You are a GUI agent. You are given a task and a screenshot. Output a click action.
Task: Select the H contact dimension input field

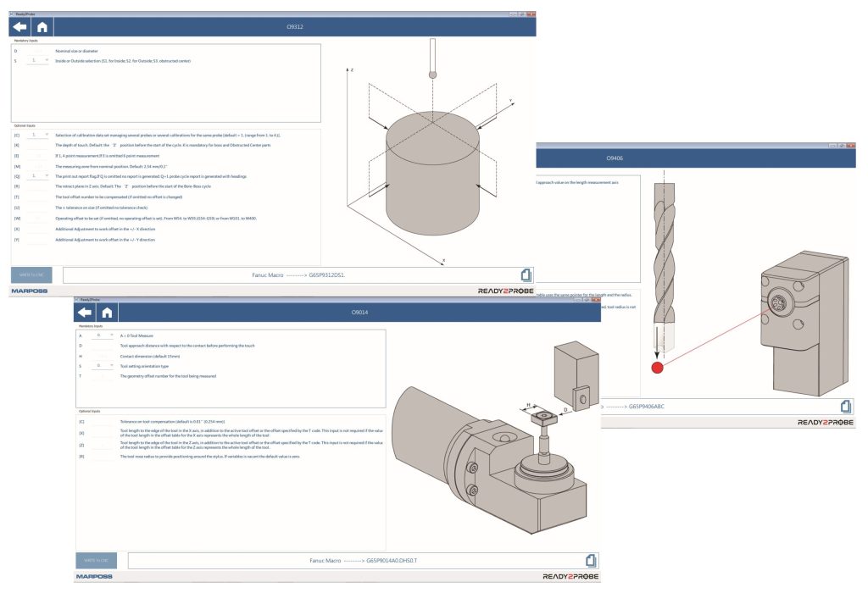[103, 356]
